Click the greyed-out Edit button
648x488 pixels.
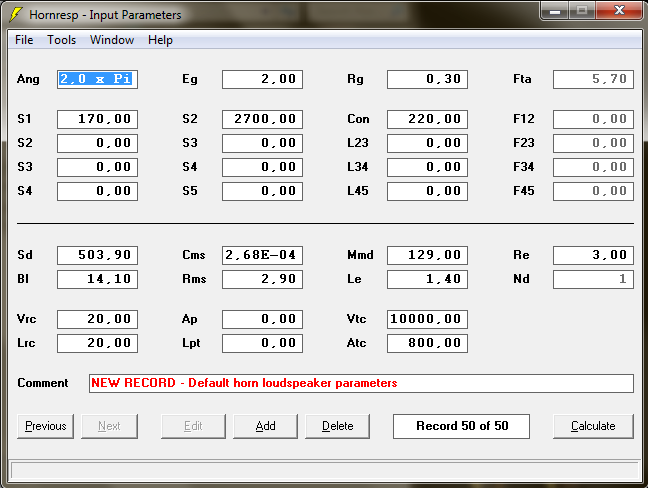click(193, 426)
